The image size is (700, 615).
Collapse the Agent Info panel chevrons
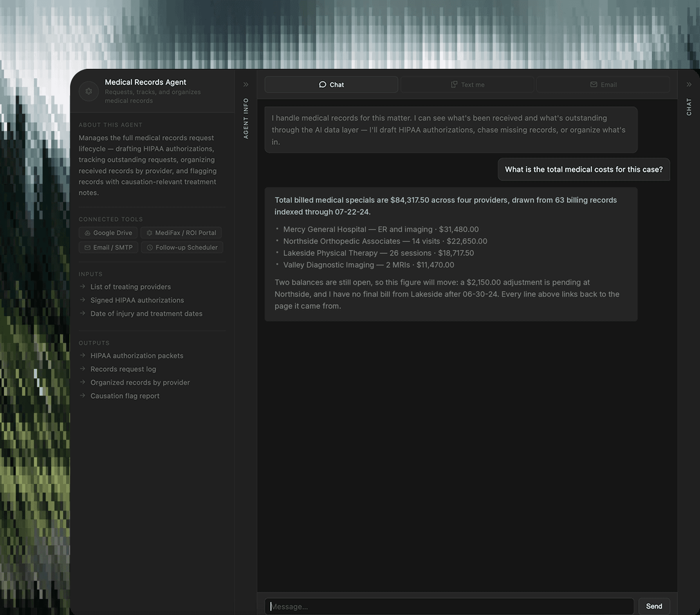(x=246, y=85)
